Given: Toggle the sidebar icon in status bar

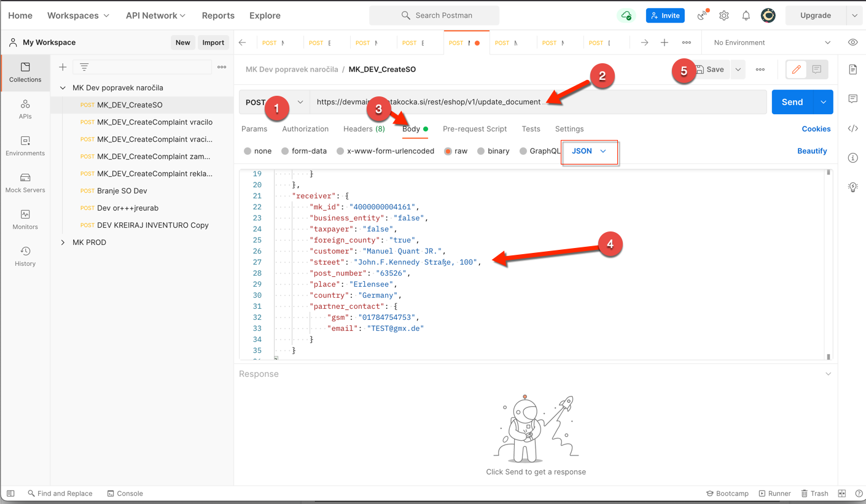Looking at the screenshot, I should [x=10, y=494].
